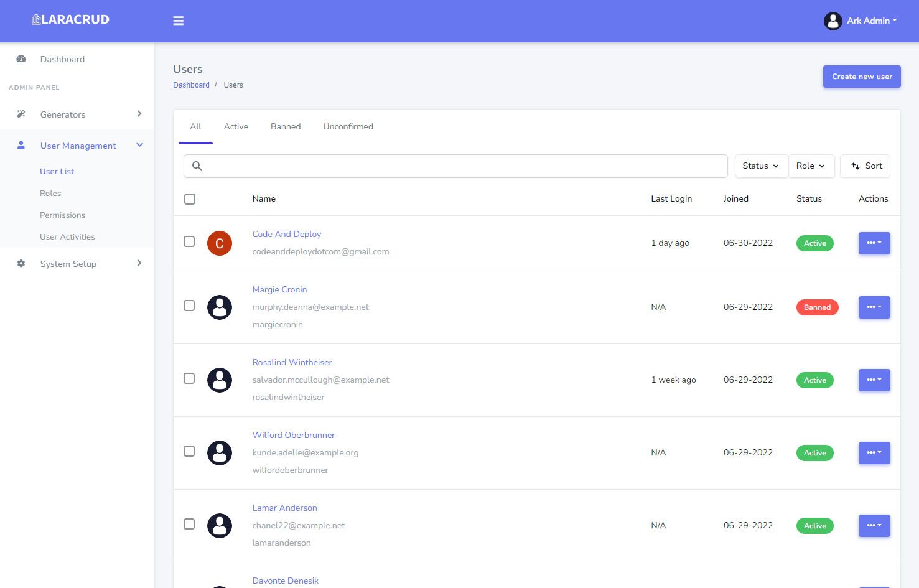Open actions dropdown for Margie Cronin
The width and height of the screenshot is (919, 588).
[x=874, y=307]
